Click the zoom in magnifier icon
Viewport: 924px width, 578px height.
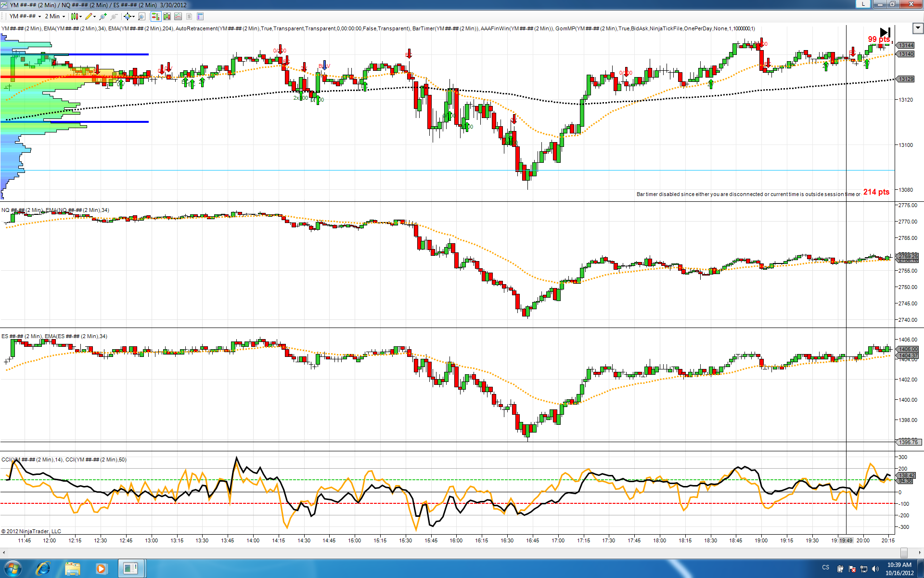click(x=103, y=16)
